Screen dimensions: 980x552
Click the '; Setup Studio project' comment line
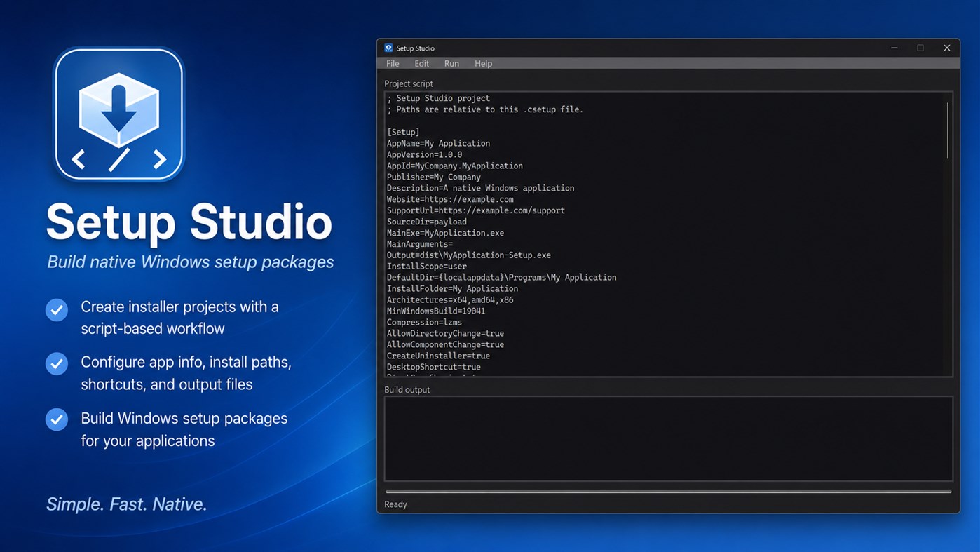pyautogui.click(x=439, y=98)
